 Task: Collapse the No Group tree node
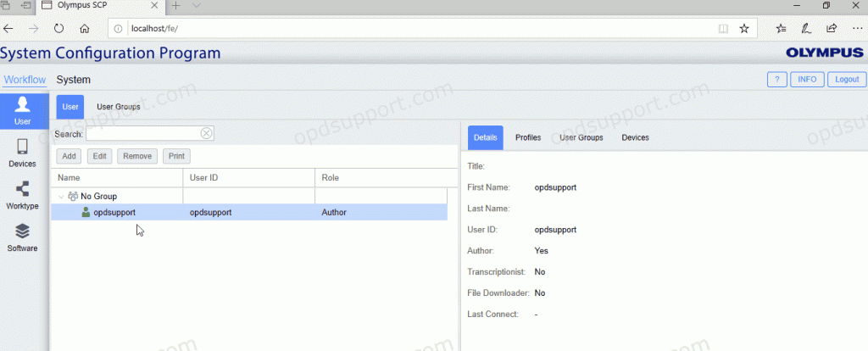click(x=61, y=197)
